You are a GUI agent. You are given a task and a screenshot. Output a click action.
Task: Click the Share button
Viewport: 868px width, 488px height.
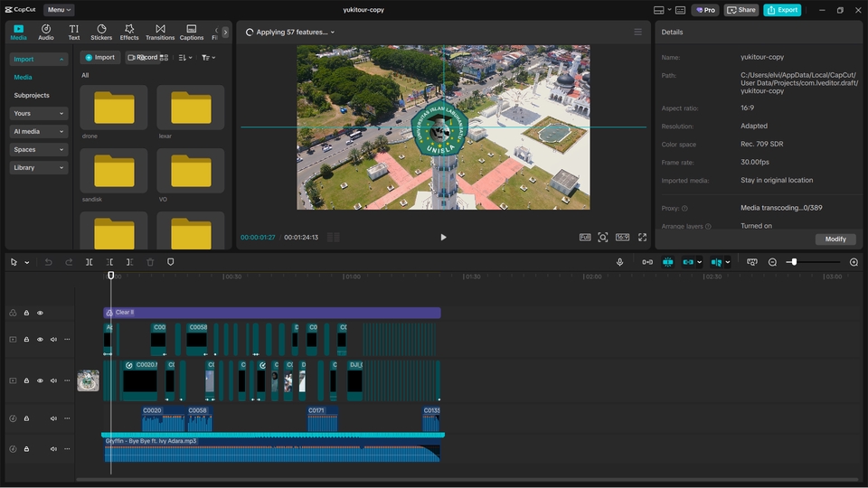tap(741, 10)
